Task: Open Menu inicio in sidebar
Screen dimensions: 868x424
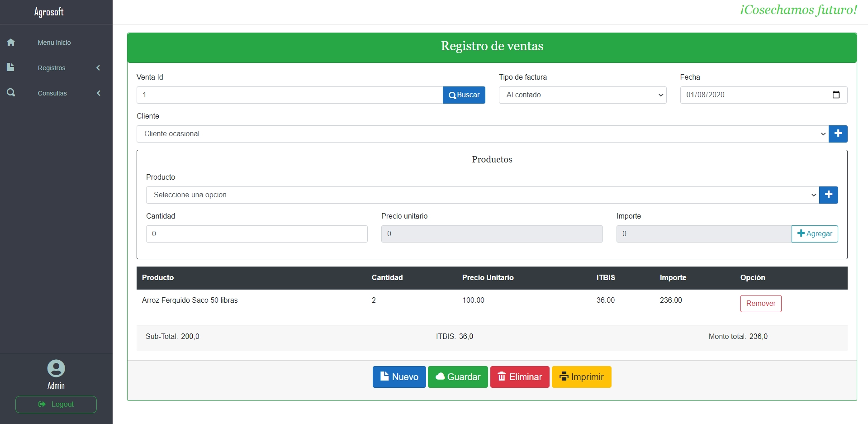Action: point(54,43)
